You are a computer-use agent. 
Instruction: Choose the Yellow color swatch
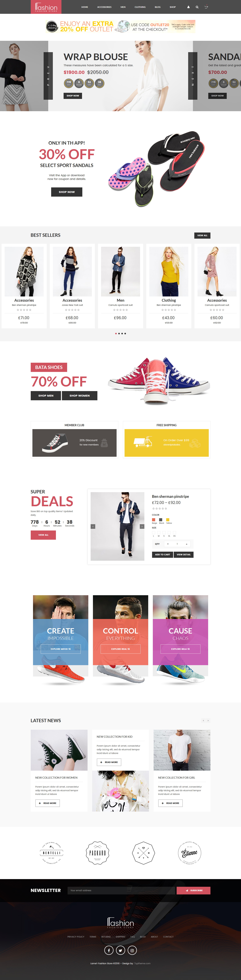(x=168, y=520)
